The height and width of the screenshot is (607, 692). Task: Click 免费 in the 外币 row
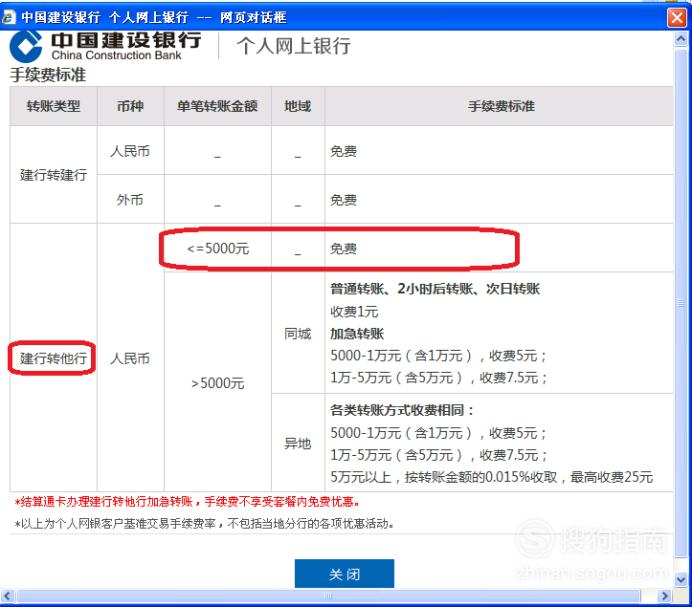click(343, 200)
